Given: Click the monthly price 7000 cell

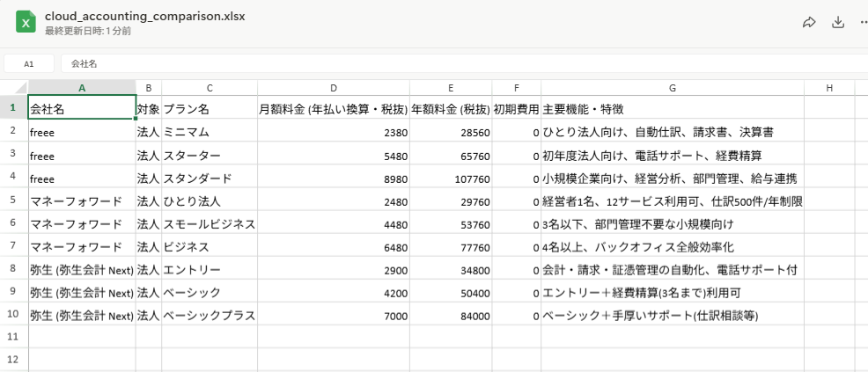Looking at the screenshot, I should [334, 314].
